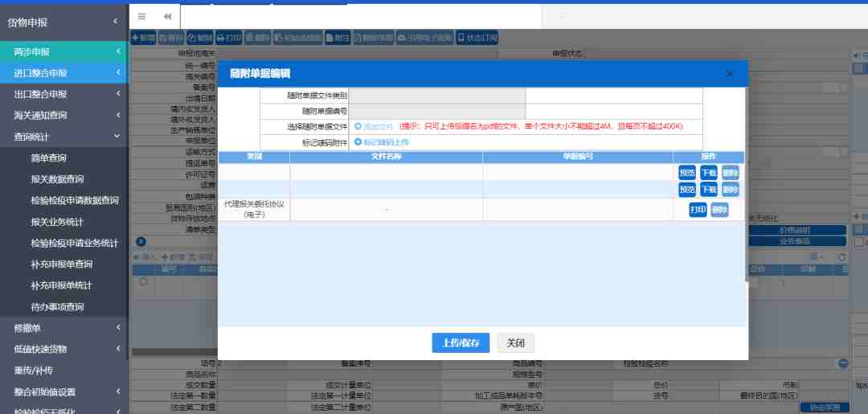Click the 操作 column header
Viewport: 868px width, 414px height.
click(709, 158)
